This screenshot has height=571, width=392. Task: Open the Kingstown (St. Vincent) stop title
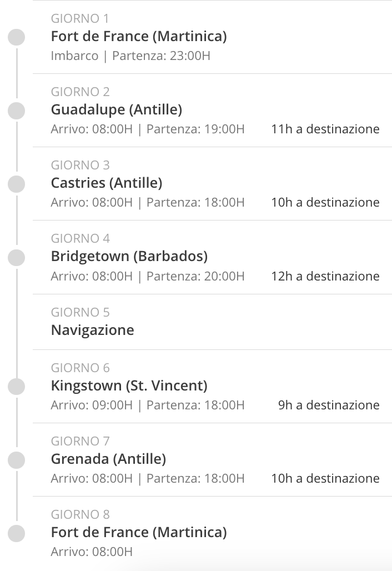coord(129,385)
